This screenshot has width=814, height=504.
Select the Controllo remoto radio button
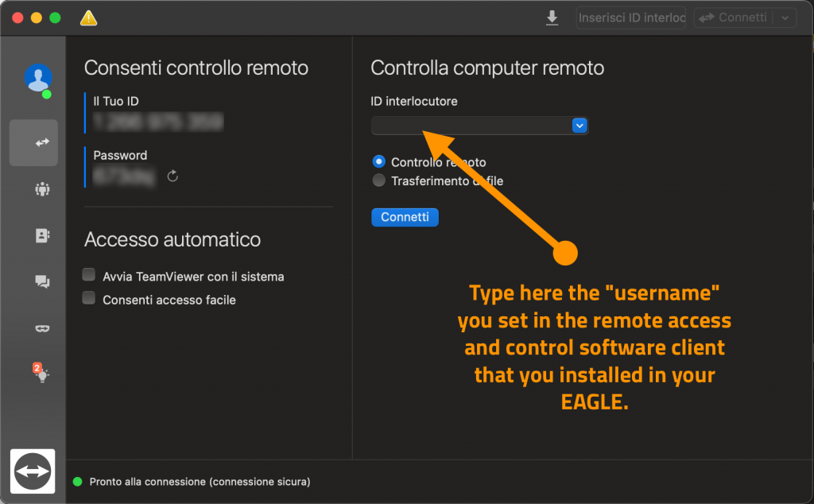coord(379,162)
